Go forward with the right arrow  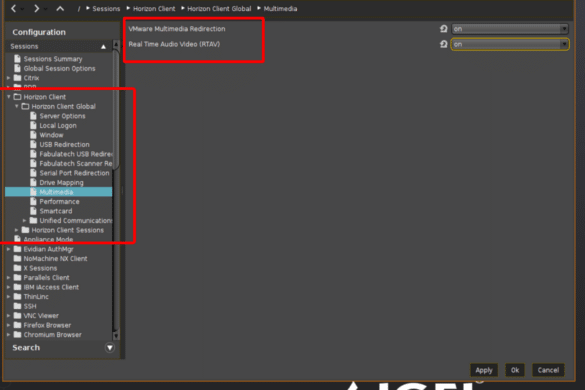click(36, 8)
